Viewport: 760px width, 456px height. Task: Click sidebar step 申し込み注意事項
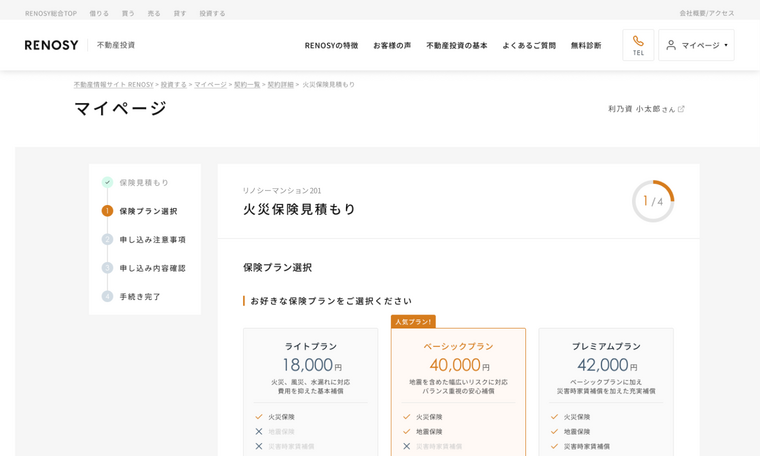click(153, 239)
